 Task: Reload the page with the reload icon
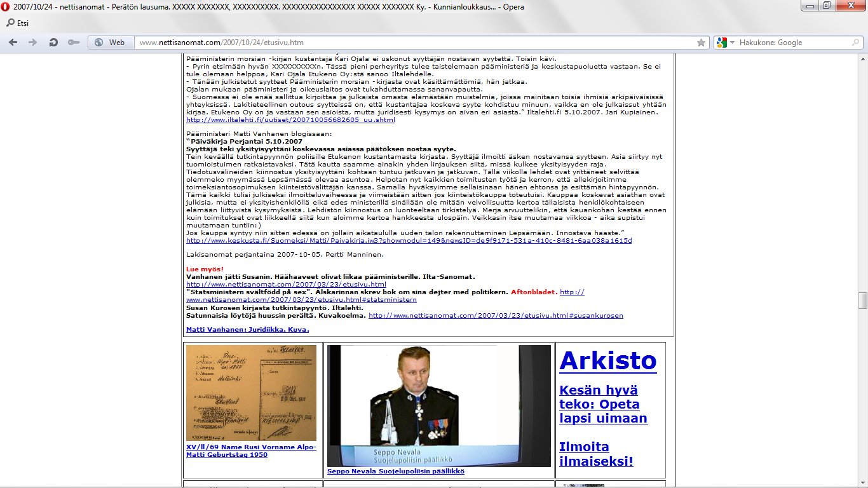point(53,43)
